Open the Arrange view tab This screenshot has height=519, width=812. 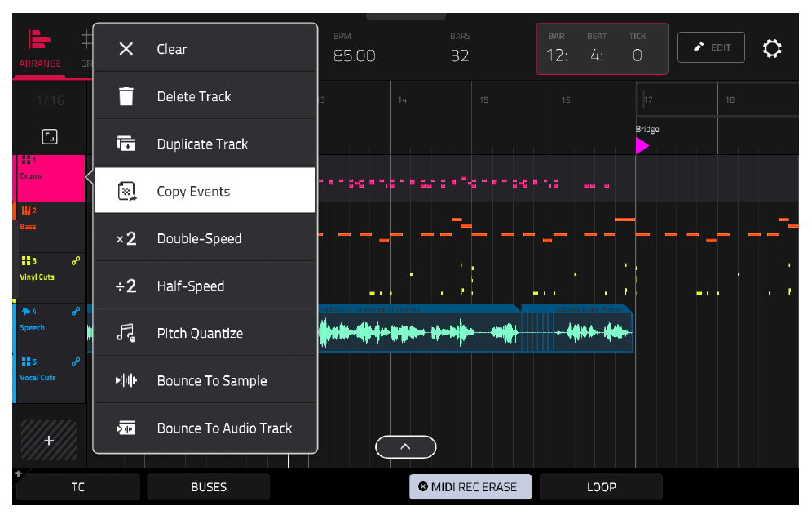(40, 51)
